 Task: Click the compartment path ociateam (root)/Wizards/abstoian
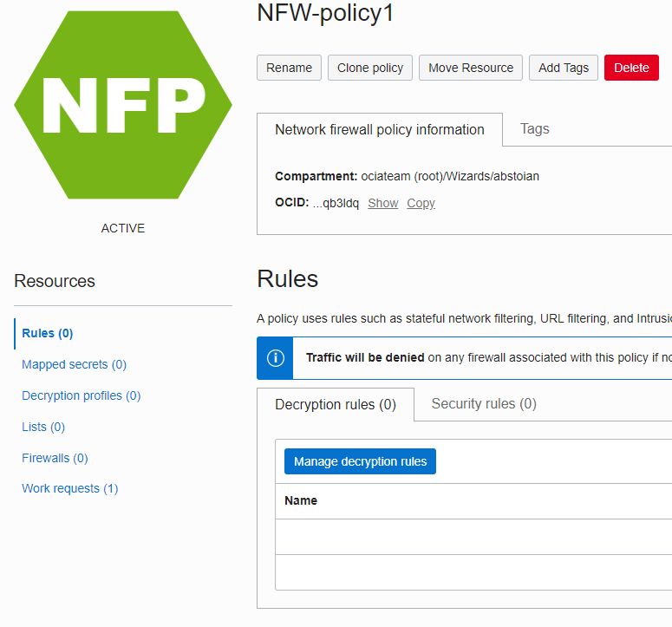tap(450, 177)
